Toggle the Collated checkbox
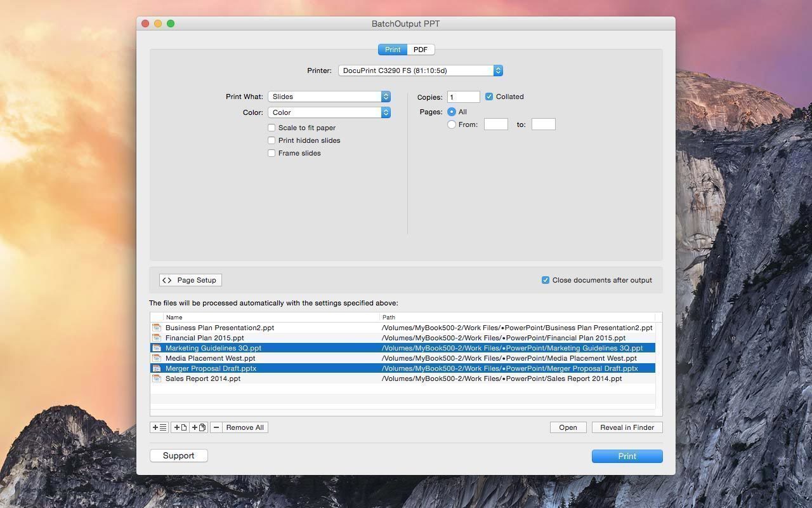 489,97
